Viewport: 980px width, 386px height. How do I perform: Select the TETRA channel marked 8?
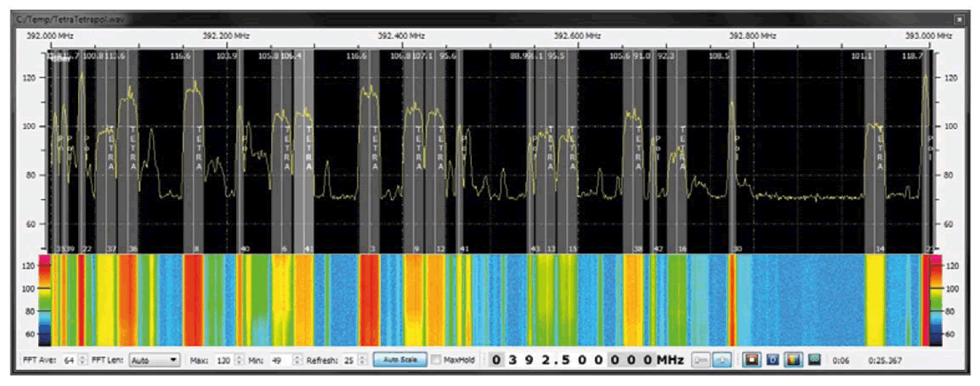coord(195,151)
